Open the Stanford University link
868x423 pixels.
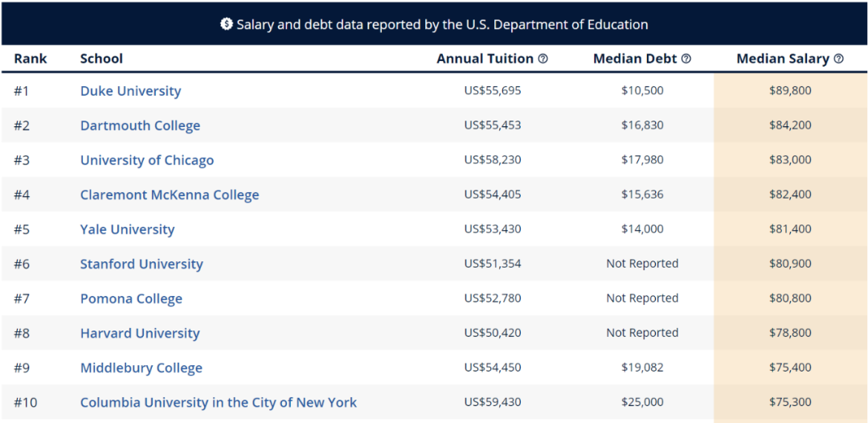[x=141, y=264]
